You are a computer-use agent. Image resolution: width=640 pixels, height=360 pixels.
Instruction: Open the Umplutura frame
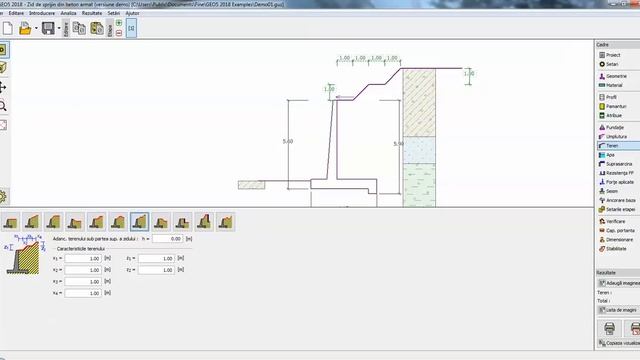(x=618, y=136)
